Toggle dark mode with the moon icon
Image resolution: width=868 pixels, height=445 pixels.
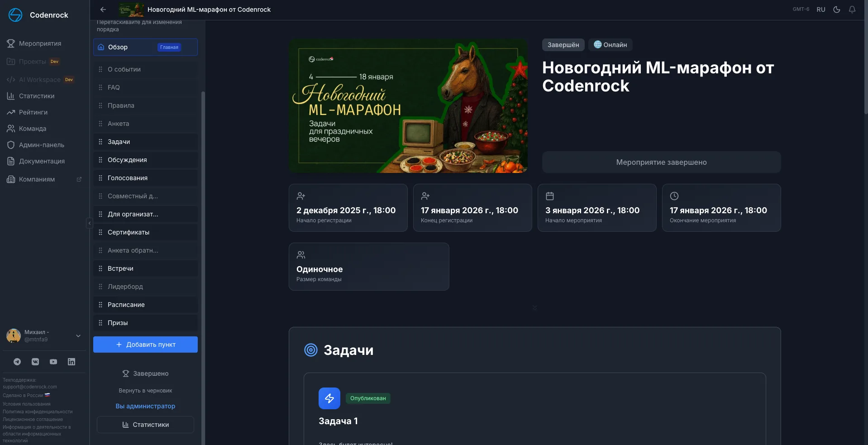click(x=836, y=9)
